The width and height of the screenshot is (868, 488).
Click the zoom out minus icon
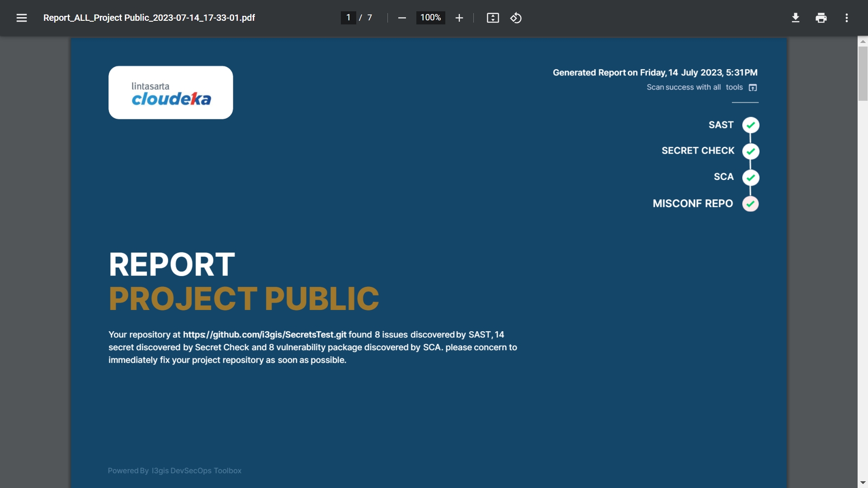click(x=402, y=18)
